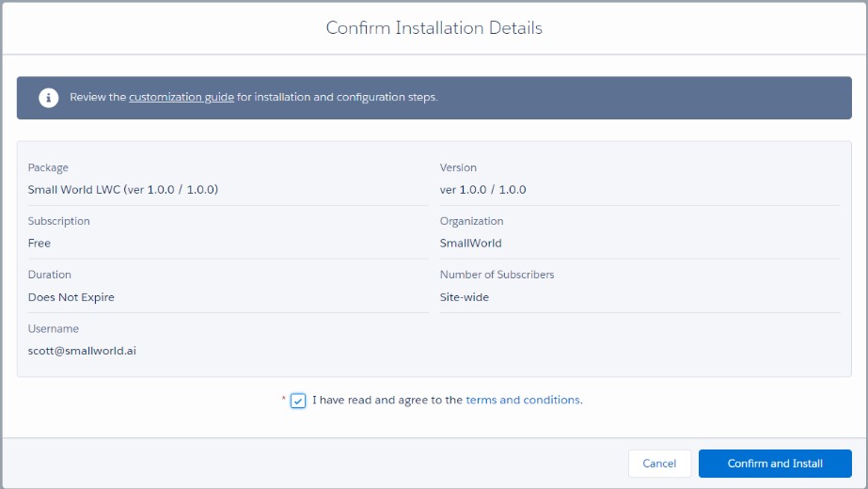
Task: Click the Organization field label
Action: (471, 221)
